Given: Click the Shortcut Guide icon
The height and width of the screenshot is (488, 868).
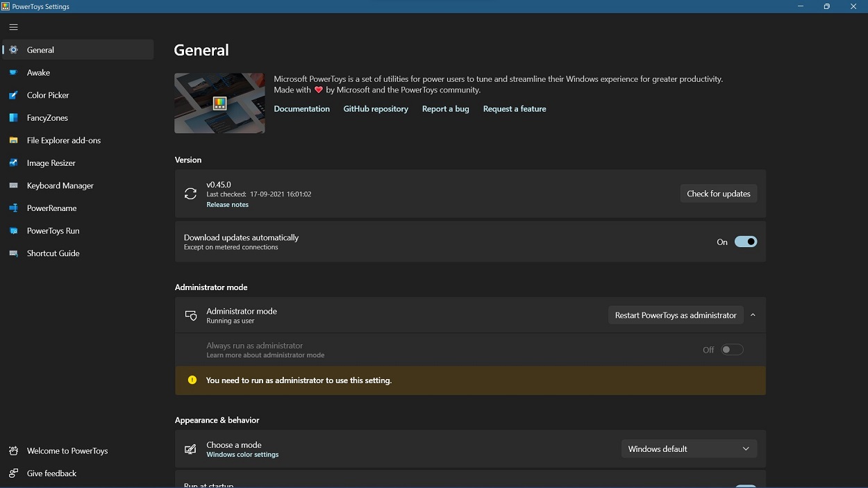Looking at the screenshot, I should [x=13, y=253].
